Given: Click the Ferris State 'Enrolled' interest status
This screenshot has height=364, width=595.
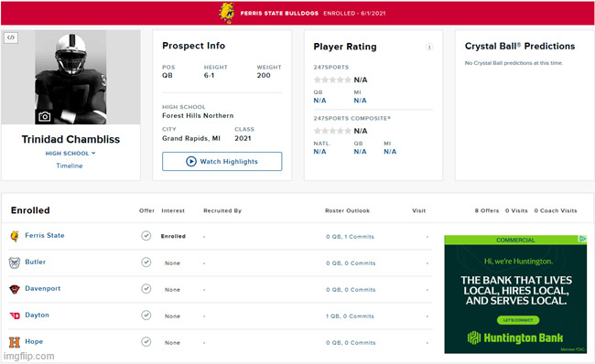Looking at the screenshot, I should coord(173,236).
